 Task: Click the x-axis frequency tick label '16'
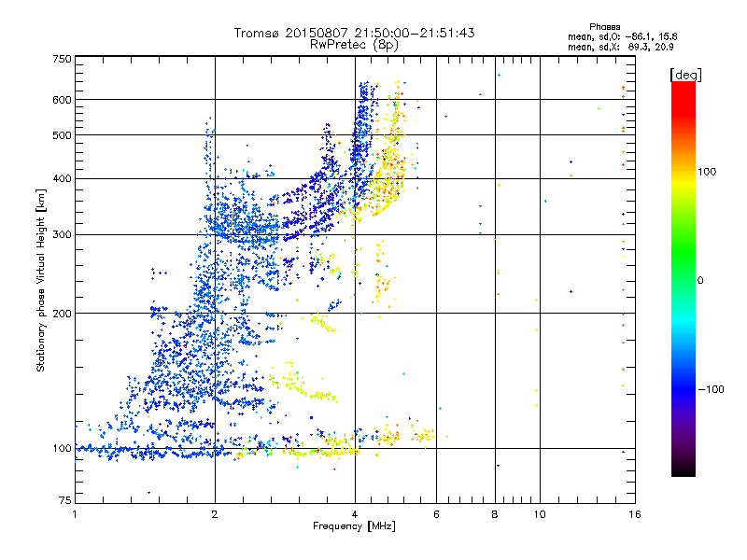635,514
